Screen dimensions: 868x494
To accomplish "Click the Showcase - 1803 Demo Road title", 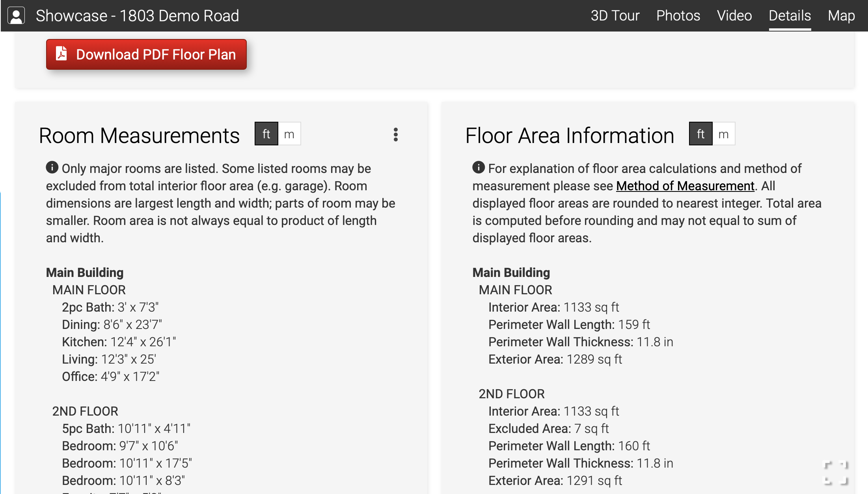I will pyautogui.click(x=137, y=16).
